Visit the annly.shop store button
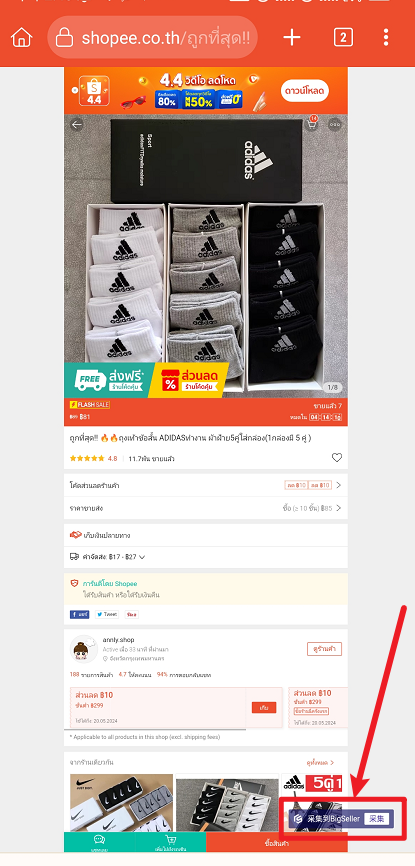 [324, 649]
